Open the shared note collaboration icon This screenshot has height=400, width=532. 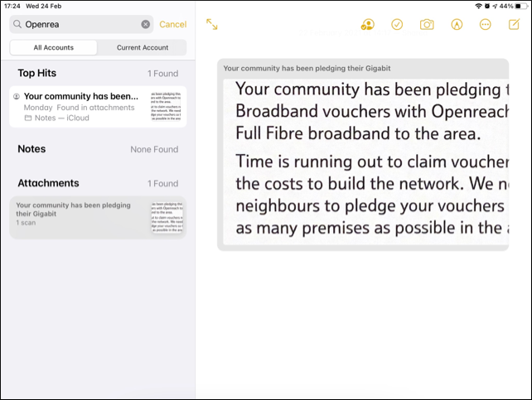(367, 24)
